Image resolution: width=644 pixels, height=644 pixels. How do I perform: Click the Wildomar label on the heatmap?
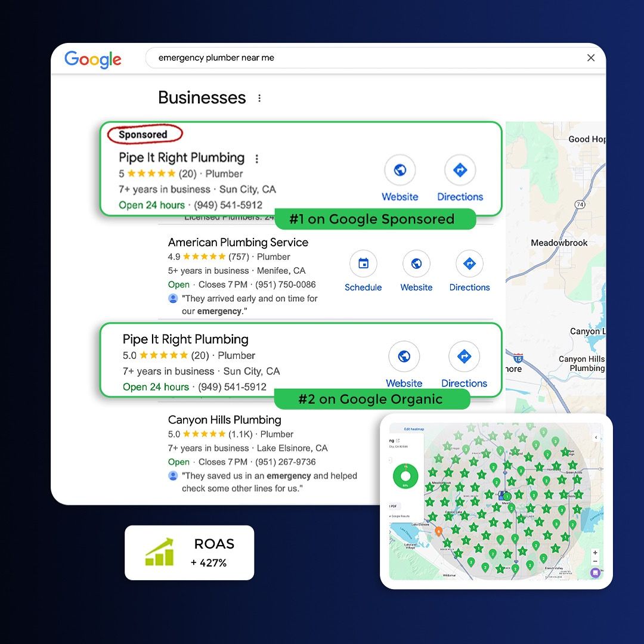pyautogui.click(x=450, y=575)
